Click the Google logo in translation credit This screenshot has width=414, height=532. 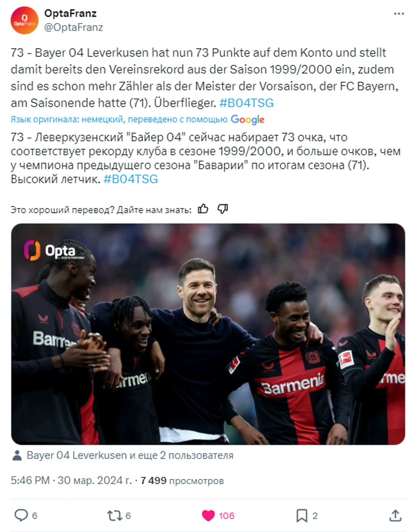click(248, 119)
